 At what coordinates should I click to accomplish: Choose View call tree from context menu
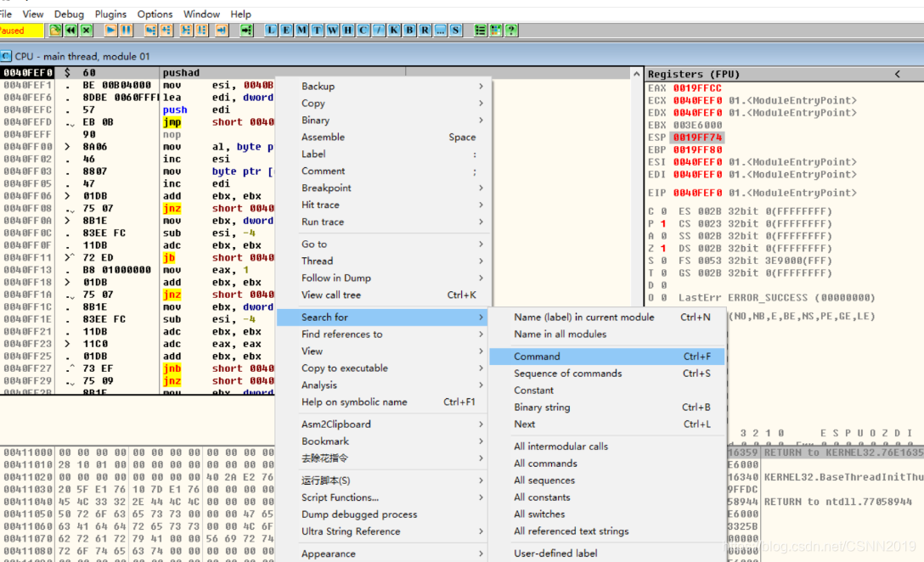tap(384, 295)
